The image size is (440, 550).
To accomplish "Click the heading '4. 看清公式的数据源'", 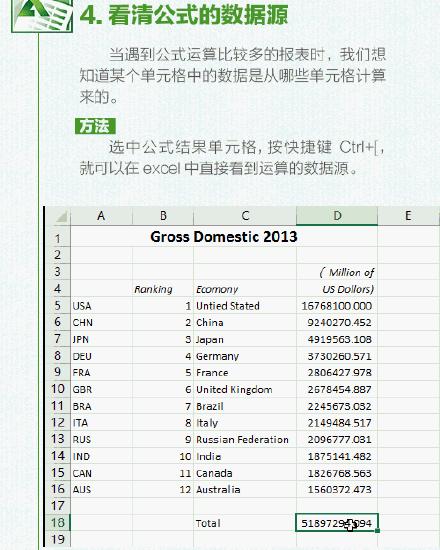I will (x=184, y=15).
